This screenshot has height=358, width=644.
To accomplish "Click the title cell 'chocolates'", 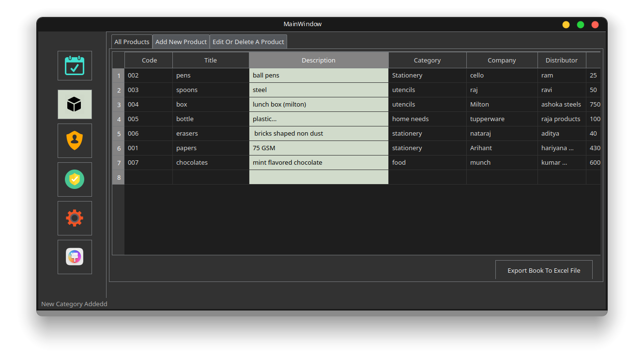I will pyautogui.click(x=211, y=163).
